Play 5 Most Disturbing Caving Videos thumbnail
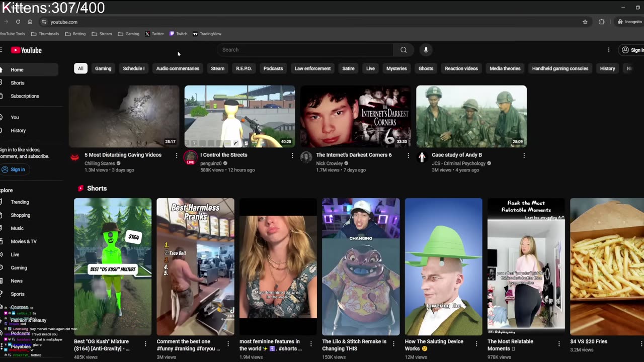 (x=124, y=116)
